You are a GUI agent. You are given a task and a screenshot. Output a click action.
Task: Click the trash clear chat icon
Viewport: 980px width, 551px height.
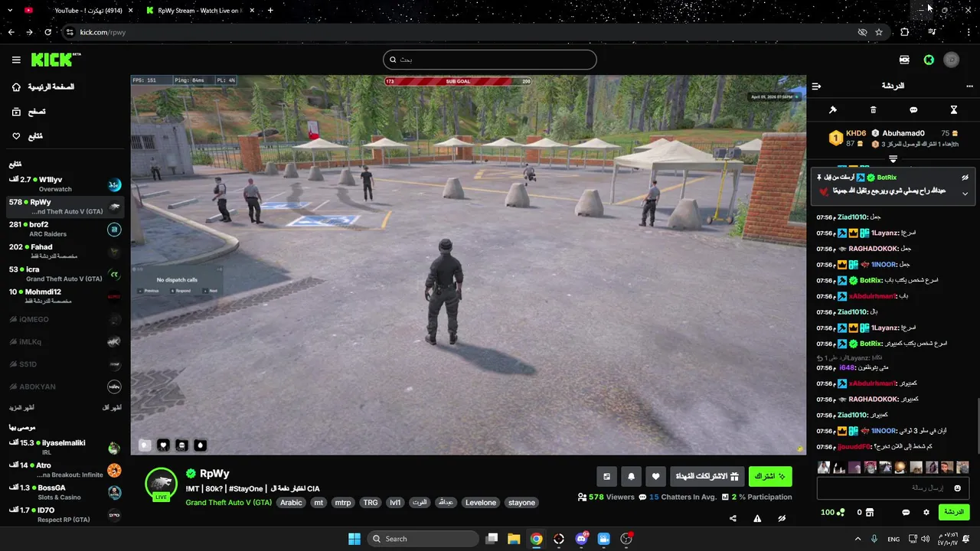[x=874, y=110]
